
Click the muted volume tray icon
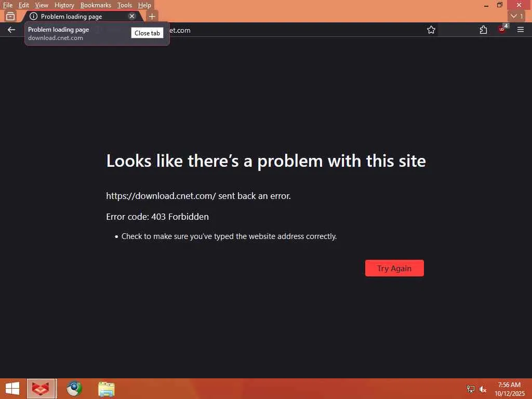point(483,389)
